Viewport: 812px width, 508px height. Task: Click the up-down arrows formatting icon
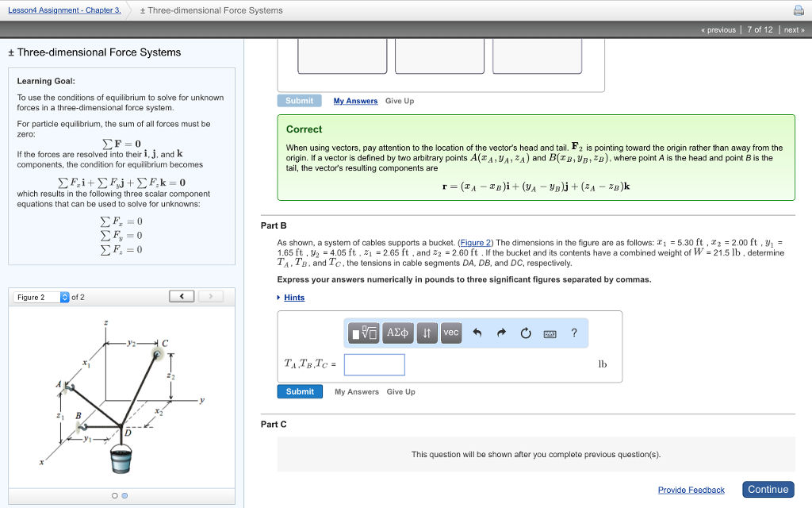coord(426,333)
